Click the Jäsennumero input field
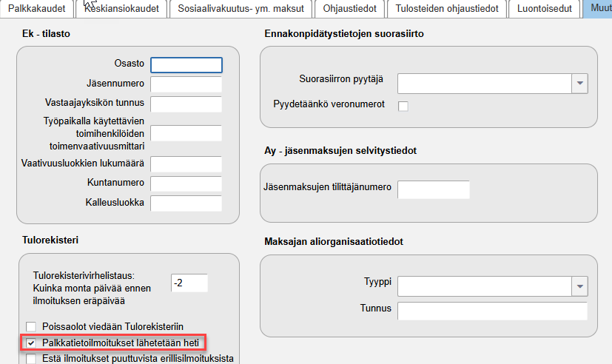Image resolution: width=612 pixels, height=364 pixels. (186, 84)
